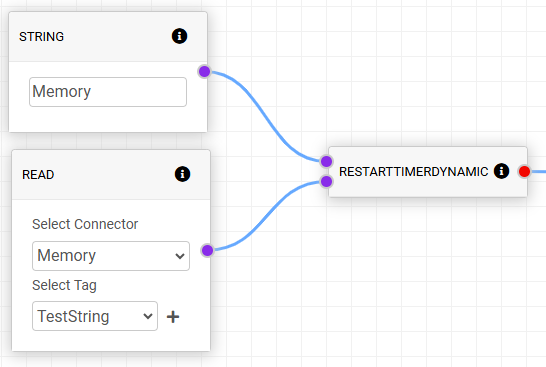Select the STRING node header
Viewport: 546px width, 367px height.
(x=108, y=37)
